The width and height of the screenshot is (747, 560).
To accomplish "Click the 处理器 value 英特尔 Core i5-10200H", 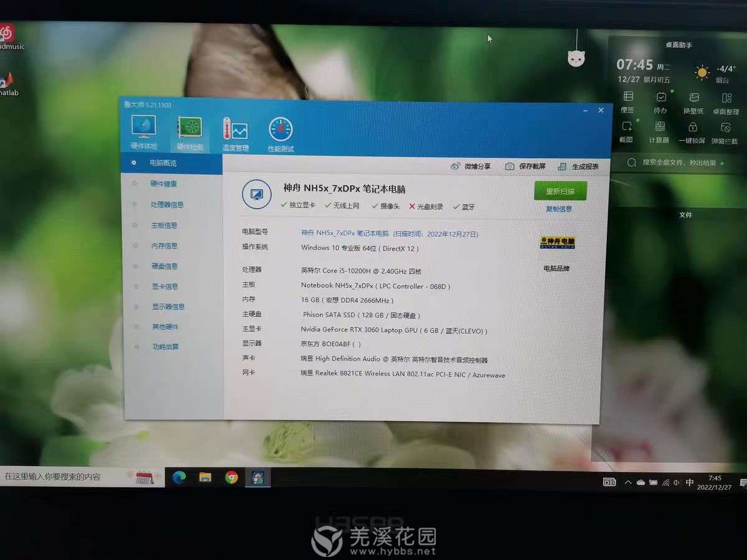I will [361, 271].
